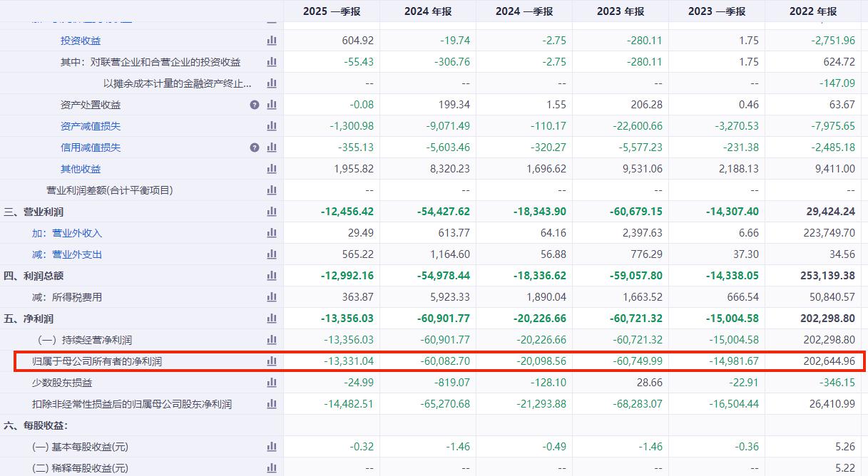This screenshot has height=476, width=868.
Task: Click help question mark next to 信用减值损失
Action: [255, 148]
